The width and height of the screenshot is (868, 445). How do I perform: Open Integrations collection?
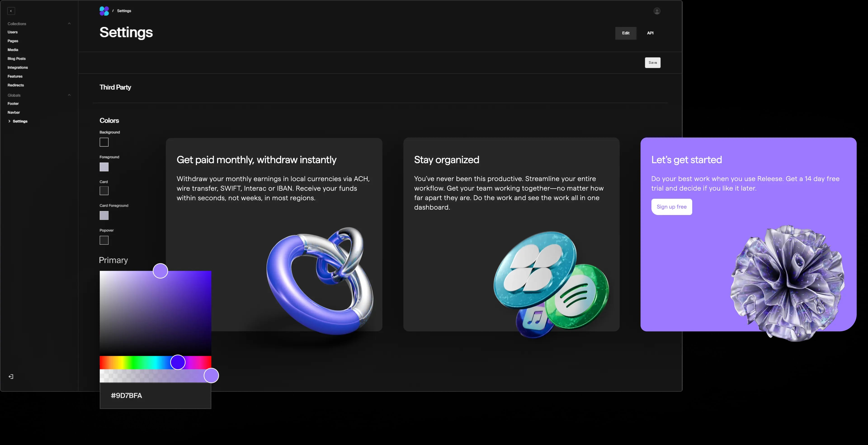click(x=18, y=67)
